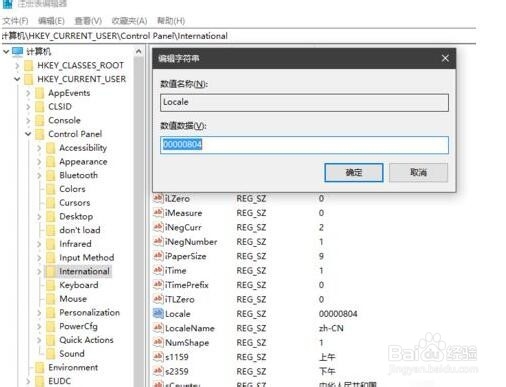Click the tree pane scroll up arrow

[x=138, y=52]
